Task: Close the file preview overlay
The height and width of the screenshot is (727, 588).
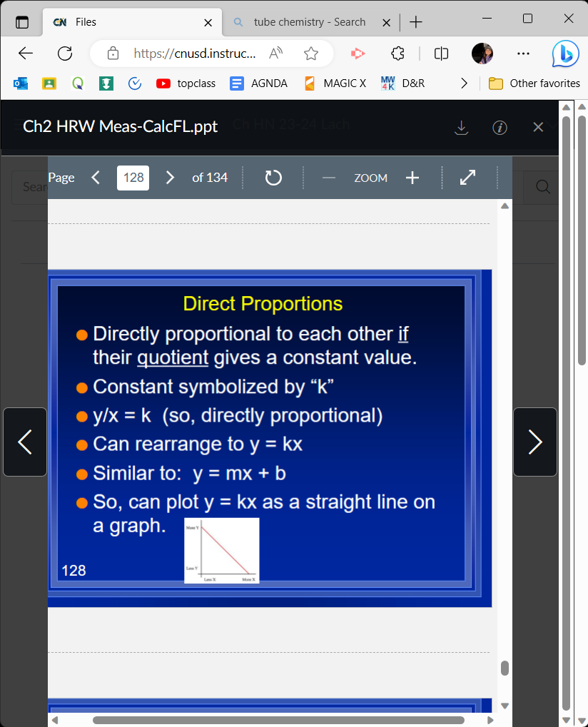Action: coord(538,127)
